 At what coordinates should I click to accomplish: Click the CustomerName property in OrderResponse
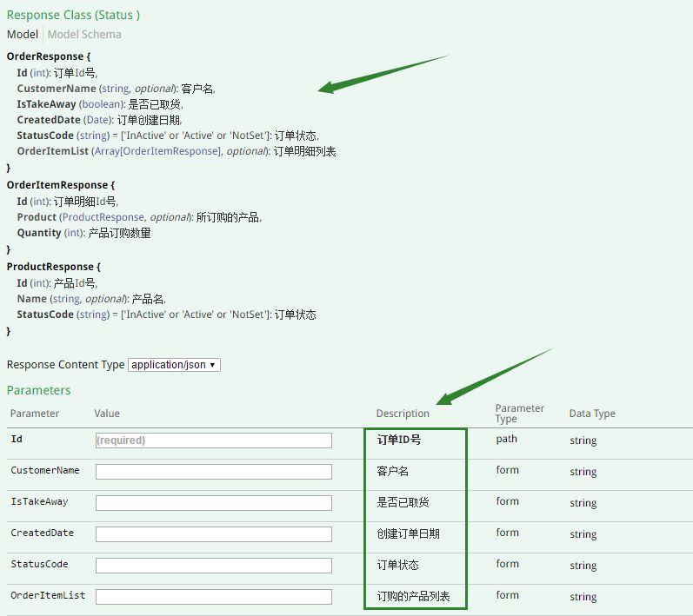coord(57,89)
